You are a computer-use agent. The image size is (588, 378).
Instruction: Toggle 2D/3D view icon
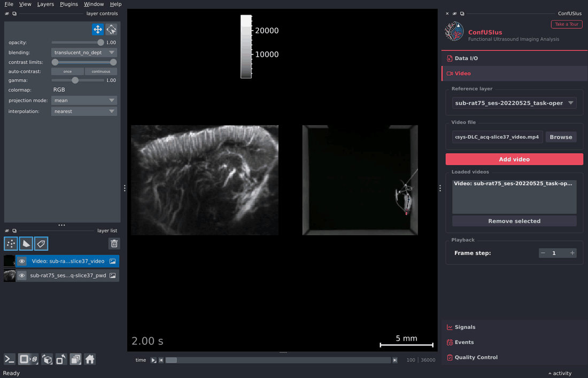(28, 359)
